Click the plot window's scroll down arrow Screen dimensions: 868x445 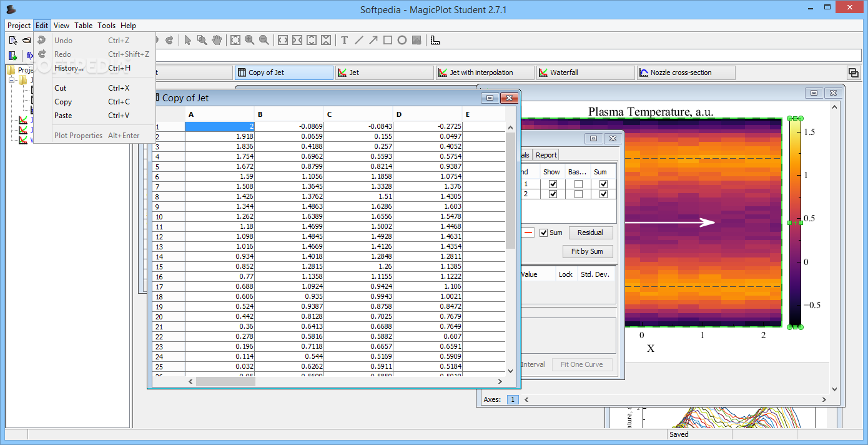835,388
